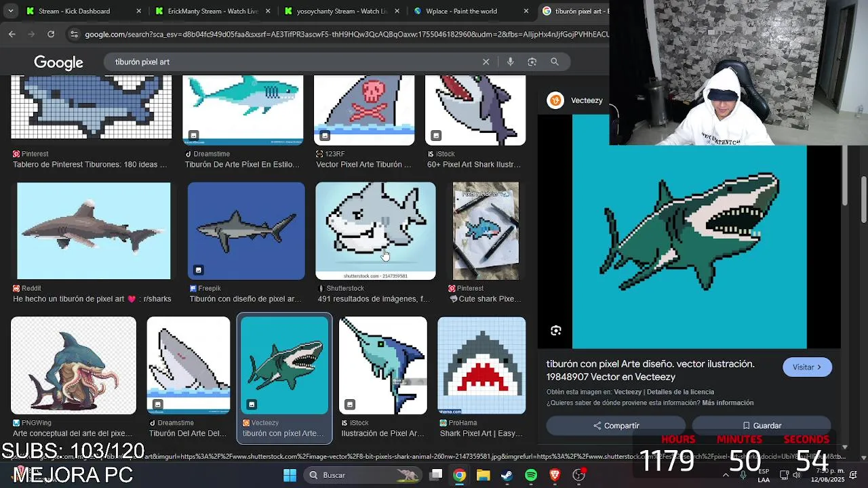Open Detalles de la licencia link
868x488 pixels.
coord(680,392)
